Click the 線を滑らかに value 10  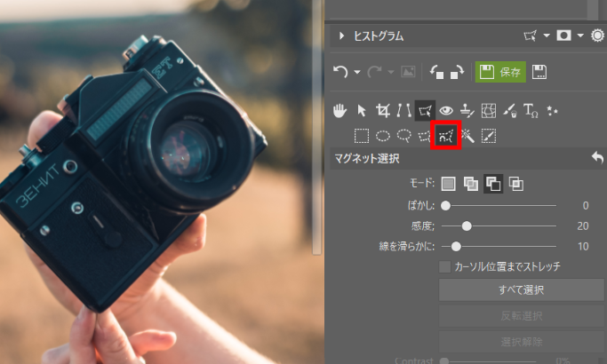point(583,247)
